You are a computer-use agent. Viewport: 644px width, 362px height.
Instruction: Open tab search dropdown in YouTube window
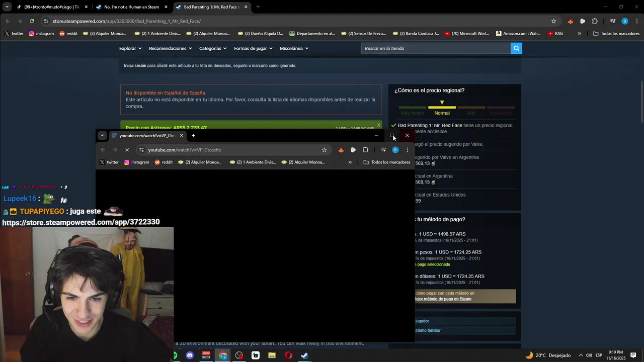[x=102, y=135]
